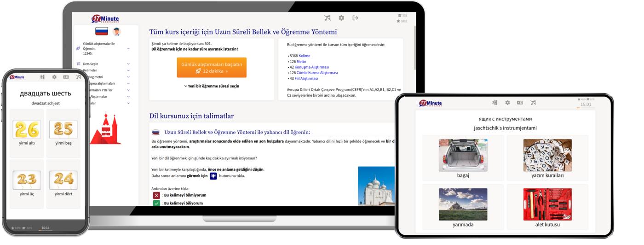Expand "Yeni bir öğrenme süresi seçin"
The width and height of the screenshot is (644, 245).
coord(212,86)
